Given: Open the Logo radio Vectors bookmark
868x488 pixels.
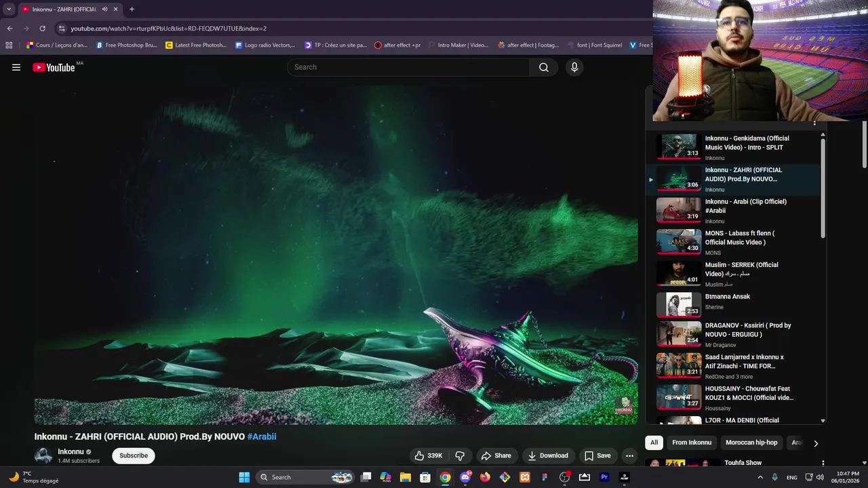Looking at the screenshot, I should [265, 45].
